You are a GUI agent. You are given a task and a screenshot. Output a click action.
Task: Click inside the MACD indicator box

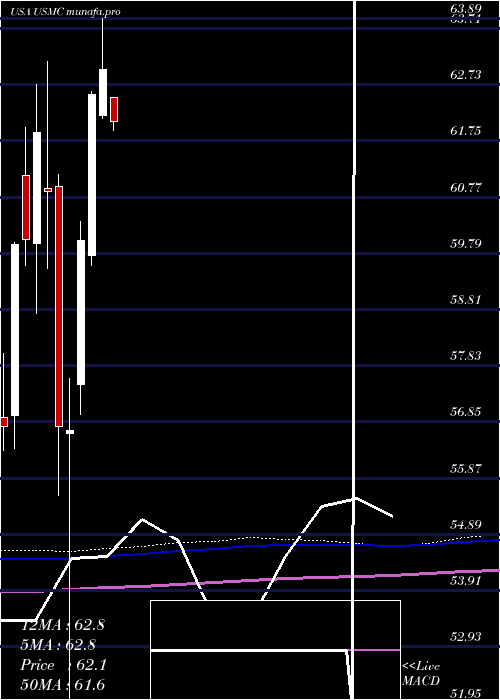(275, 650)
